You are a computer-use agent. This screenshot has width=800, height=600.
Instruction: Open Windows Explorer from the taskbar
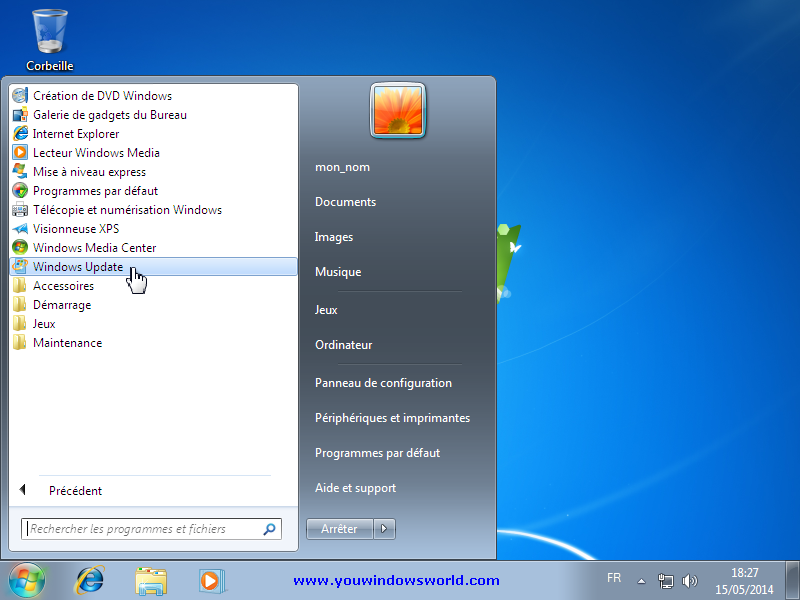click(151, 581)
